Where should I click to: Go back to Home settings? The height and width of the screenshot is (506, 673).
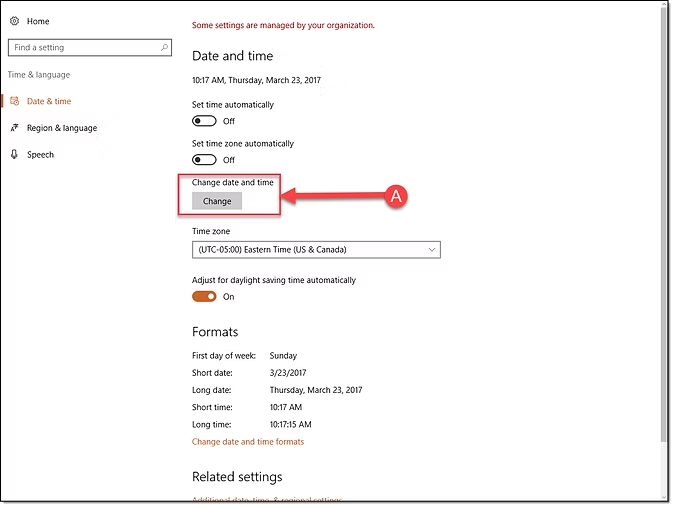click(x=38, y=21)
